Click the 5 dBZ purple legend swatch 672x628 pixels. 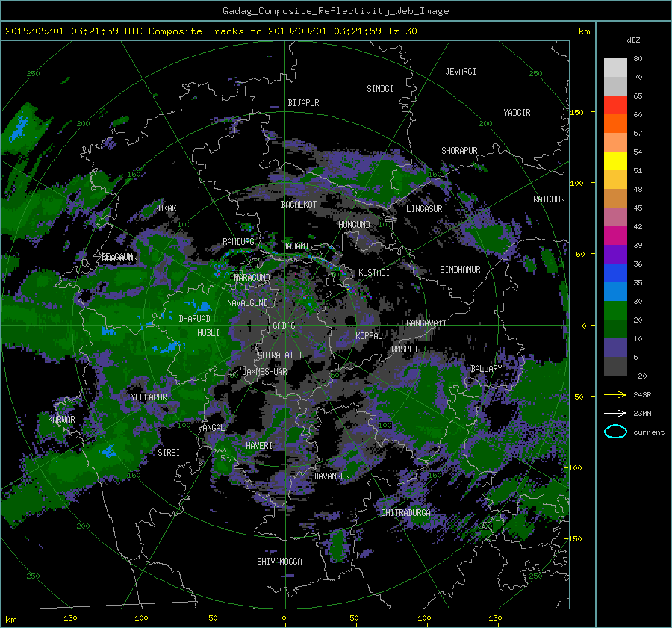point(615,348)
